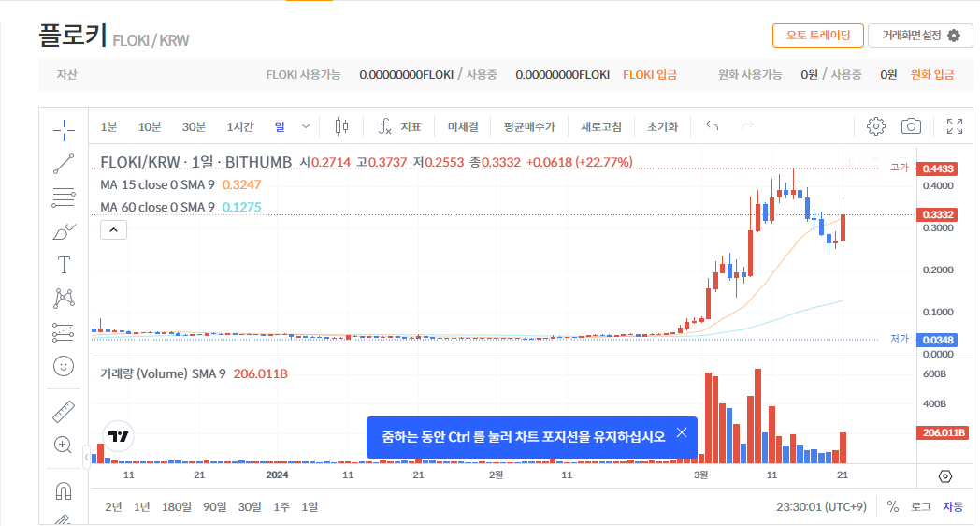
Task: Open the forecast and measurement tool
Action: (64, 332)
